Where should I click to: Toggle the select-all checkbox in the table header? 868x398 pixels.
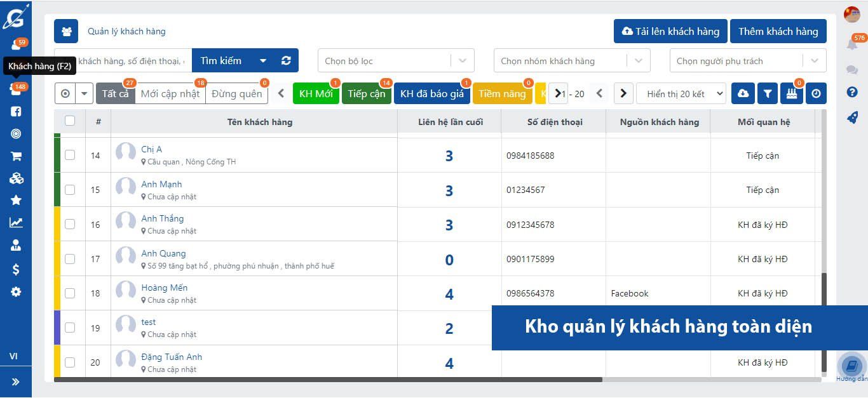click(70, 121)
